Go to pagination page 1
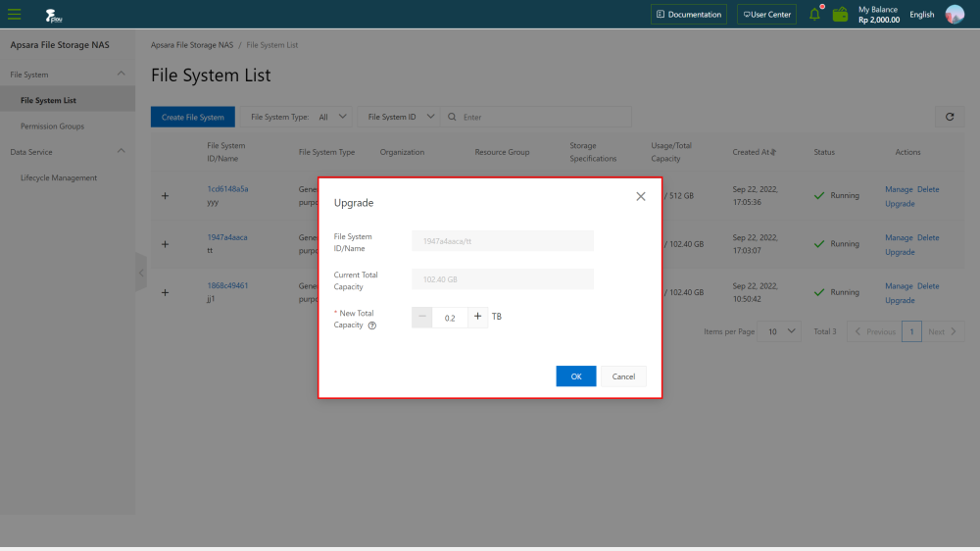The image size is (980, 551). [911, 331]
